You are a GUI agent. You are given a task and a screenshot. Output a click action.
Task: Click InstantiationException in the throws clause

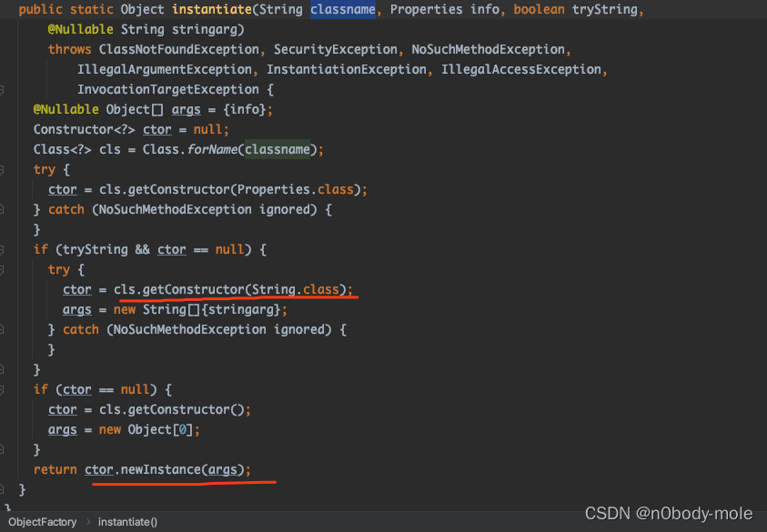[347, 69]
